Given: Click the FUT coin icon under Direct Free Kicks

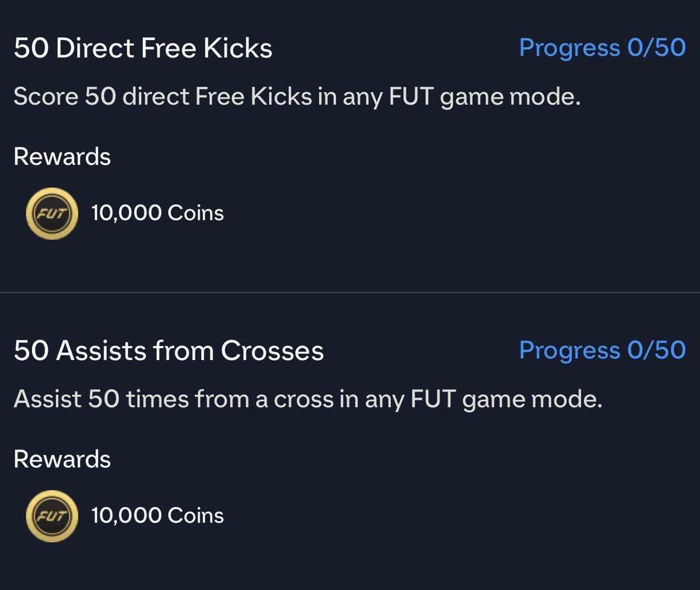Looking at the screenshot, I should coord(52,213).
